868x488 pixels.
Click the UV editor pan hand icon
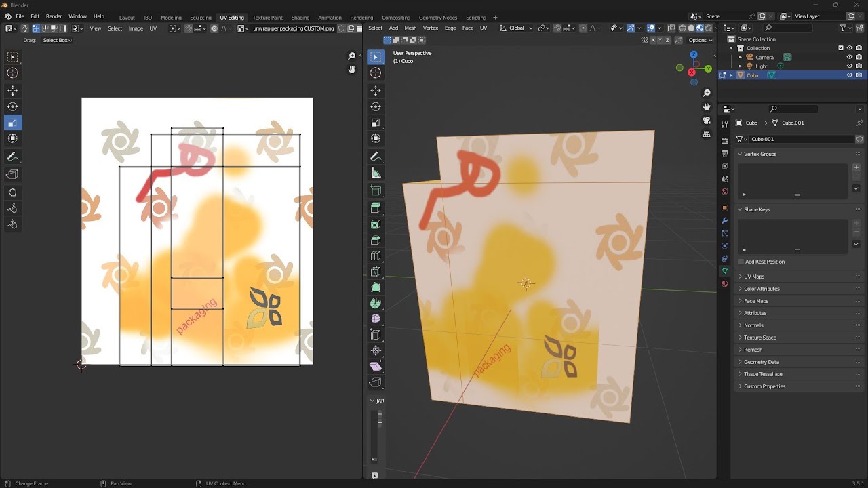coord(352,69)
